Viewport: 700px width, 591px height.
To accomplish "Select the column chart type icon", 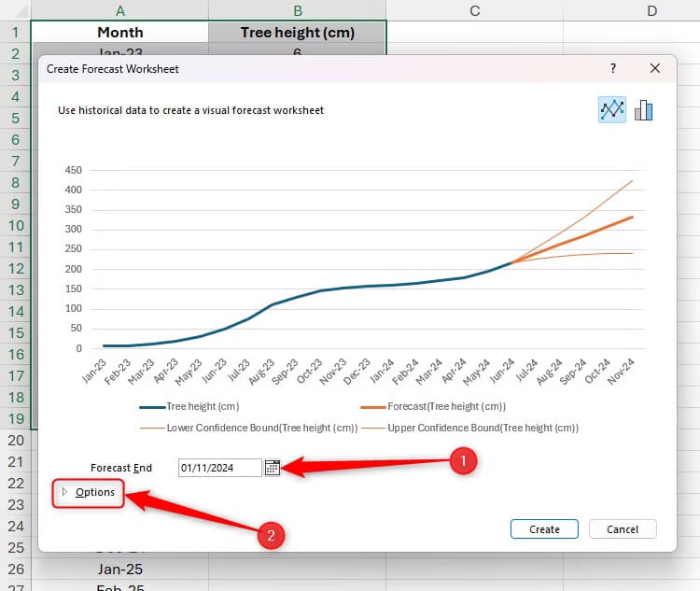I will click(643, 110).
